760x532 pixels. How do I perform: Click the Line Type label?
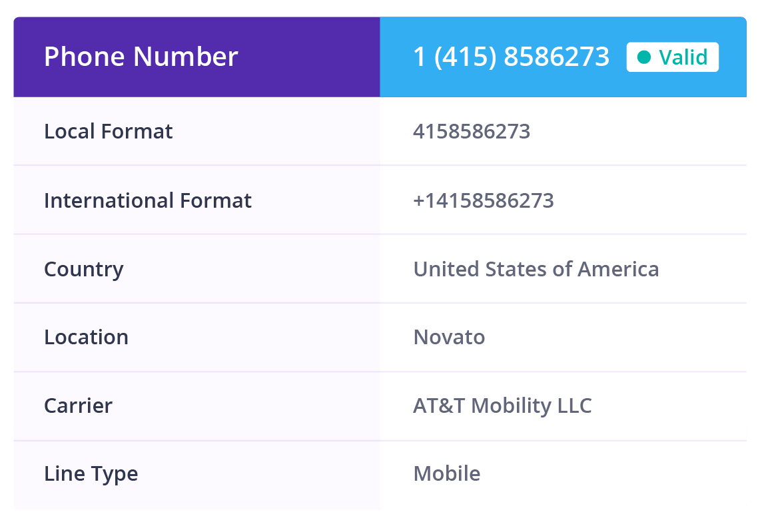pos(91,474)
